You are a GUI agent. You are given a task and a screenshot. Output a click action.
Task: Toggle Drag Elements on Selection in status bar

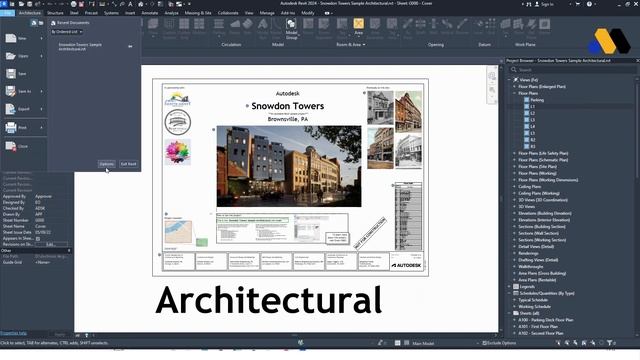tap(593, 343)
